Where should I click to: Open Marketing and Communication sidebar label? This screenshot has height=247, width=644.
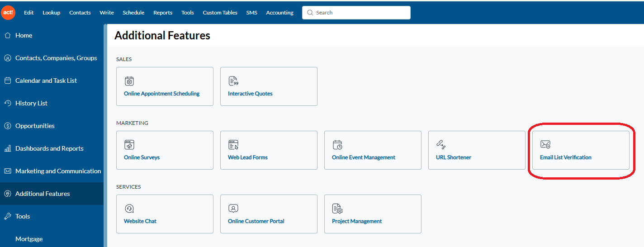58,171
